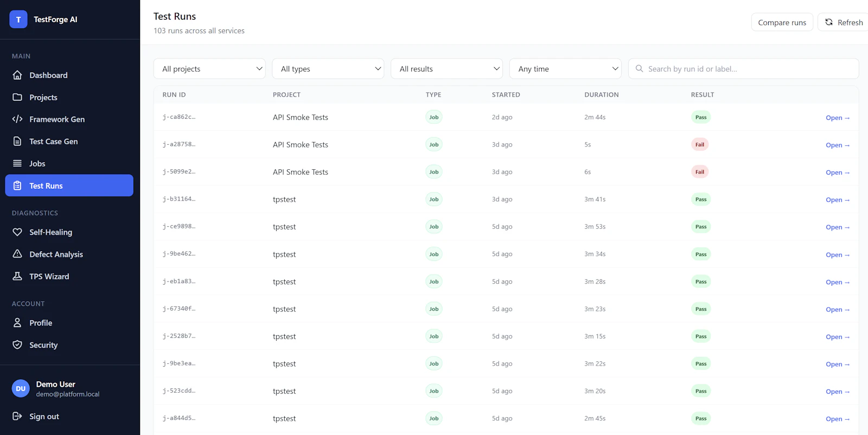Click the refresh arrows icon

[x=829, y=22]
